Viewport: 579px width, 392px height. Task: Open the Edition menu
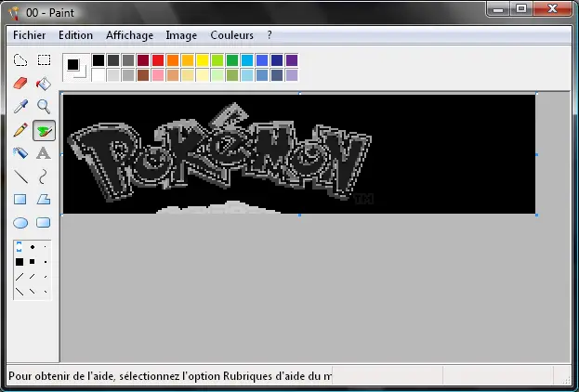click(x=75, y=35)
